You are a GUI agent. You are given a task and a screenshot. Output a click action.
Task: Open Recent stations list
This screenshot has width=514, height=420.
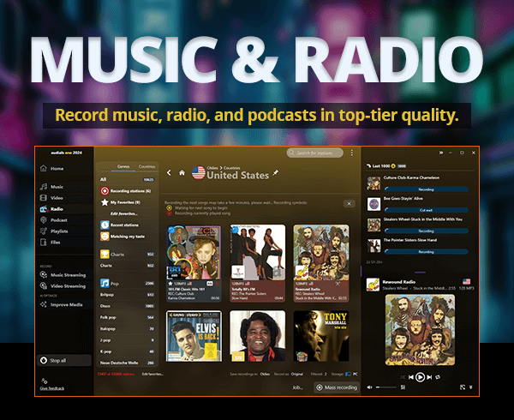pos(127,225)
